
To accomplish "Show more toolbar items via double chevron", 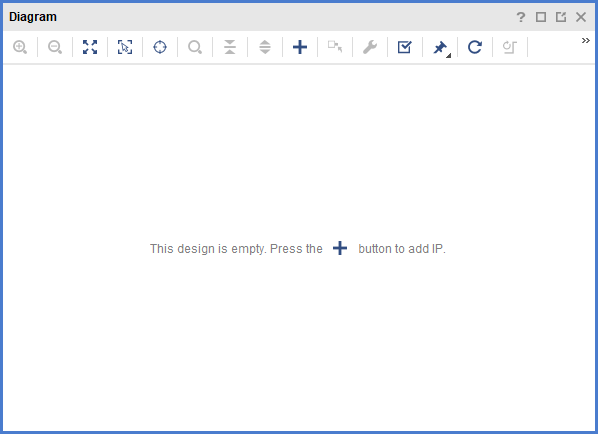I will click(586, 40).
